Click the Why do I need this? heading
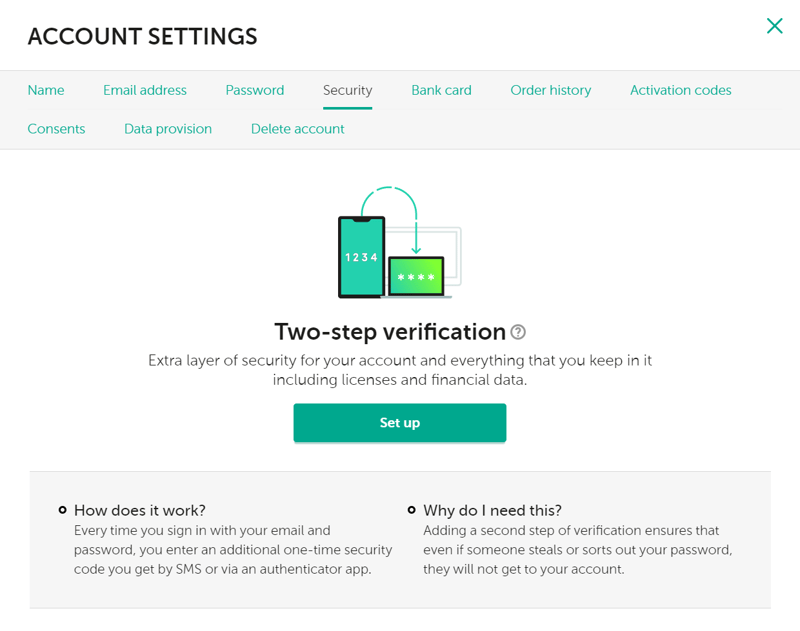Viewport: 800px width, 631px height. [492, 510]
